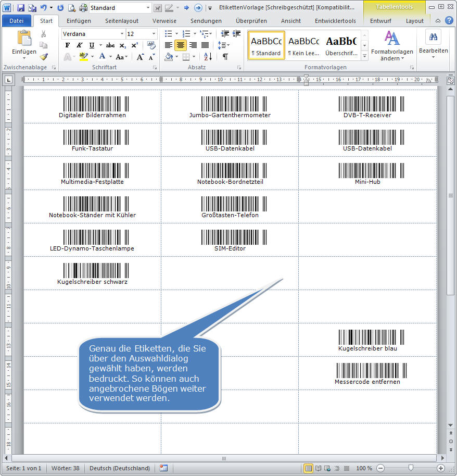The image size is (457, 476).
Task: Decrease paragraph indent
Action: click(x=225, y=34)
